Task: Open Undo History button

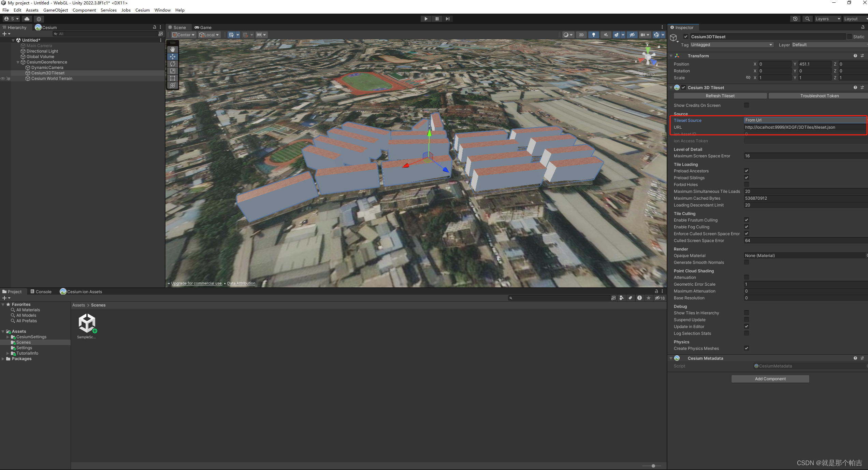Action: (795, 19)
